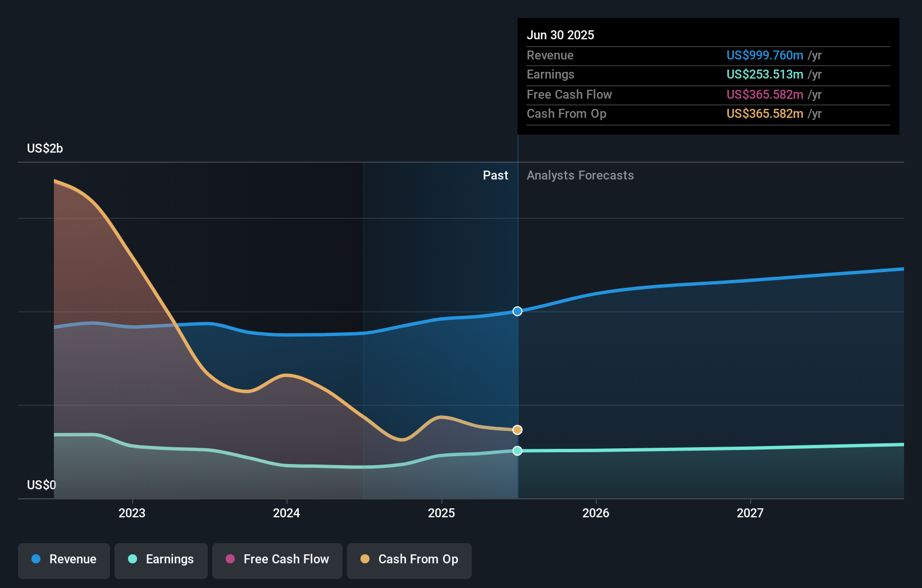This screenshot has height=588, width=922.
Task: Toggle the Revenue series legend button
Action: [64, 560]
